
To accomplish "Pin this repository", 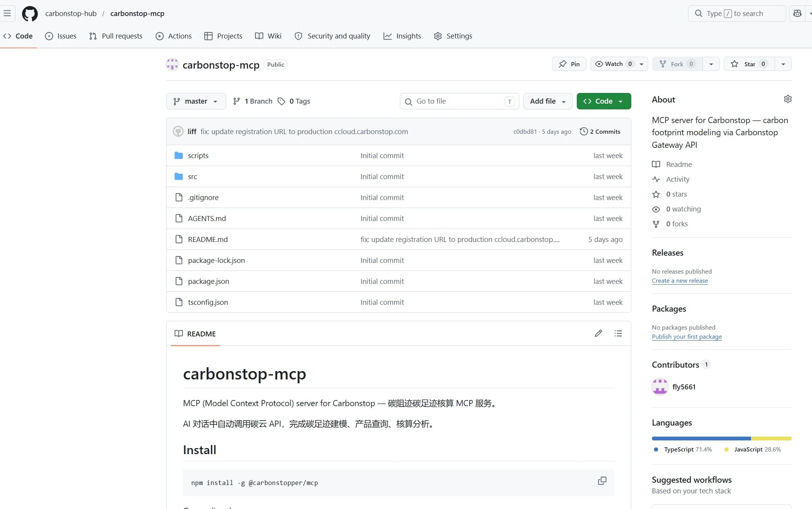I will coord(569,64).
